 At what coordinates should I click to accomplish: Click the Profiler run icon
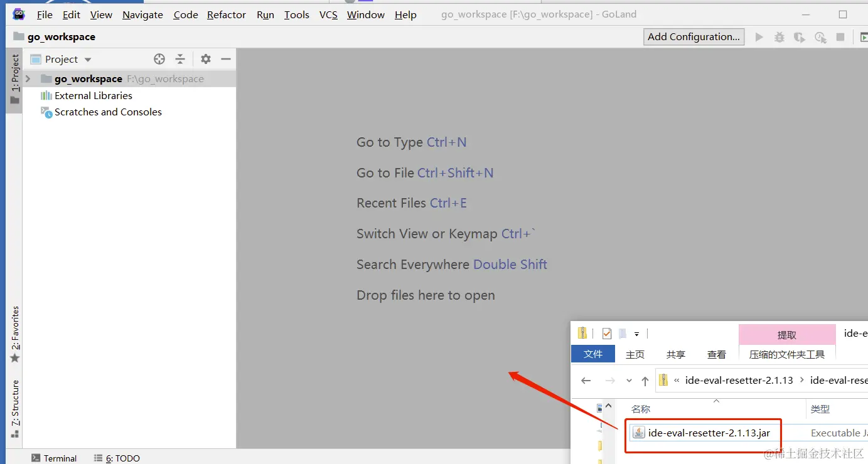pyautogui.click(x=820, y=37)
